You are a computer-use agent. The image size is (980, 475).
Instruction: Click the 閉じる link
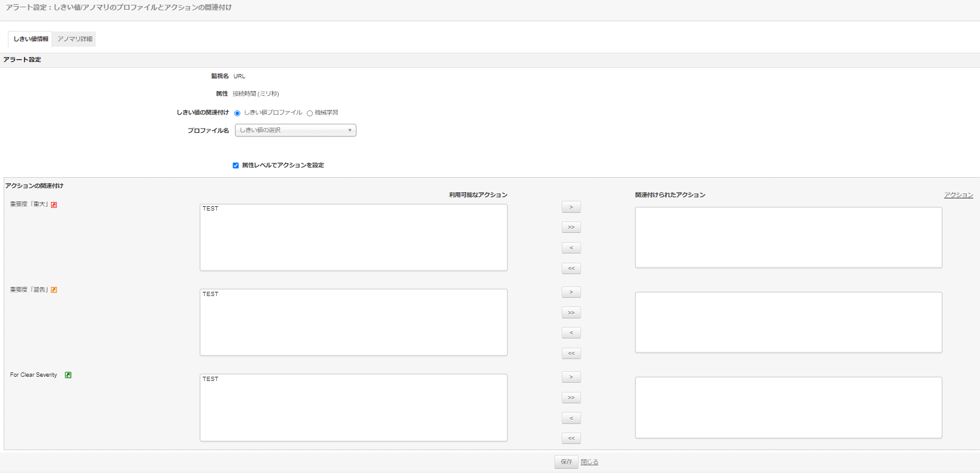tap(589, 462)
